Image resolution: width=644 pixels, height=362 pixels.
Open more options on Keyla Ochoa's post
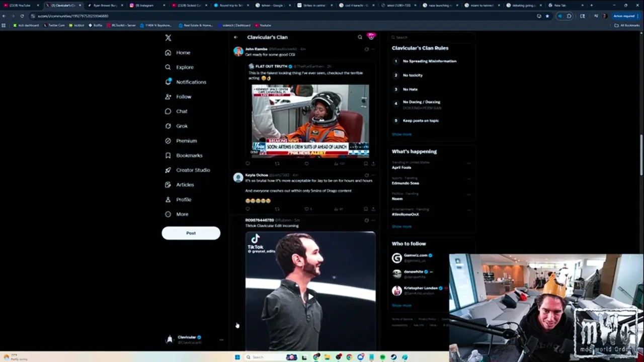click(x=373, y=175)
